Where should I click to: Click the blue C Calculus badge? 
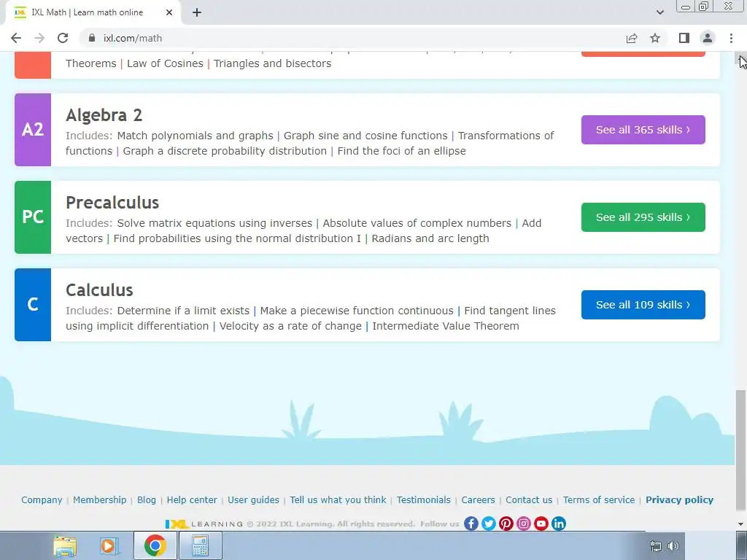point(33,305)
